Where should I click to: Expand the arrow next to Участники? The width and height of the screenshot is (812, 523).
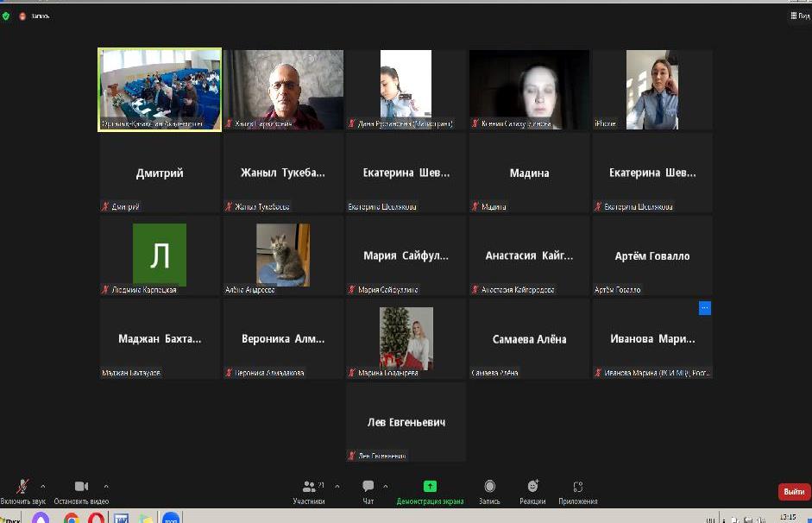(x=337, y=486)
